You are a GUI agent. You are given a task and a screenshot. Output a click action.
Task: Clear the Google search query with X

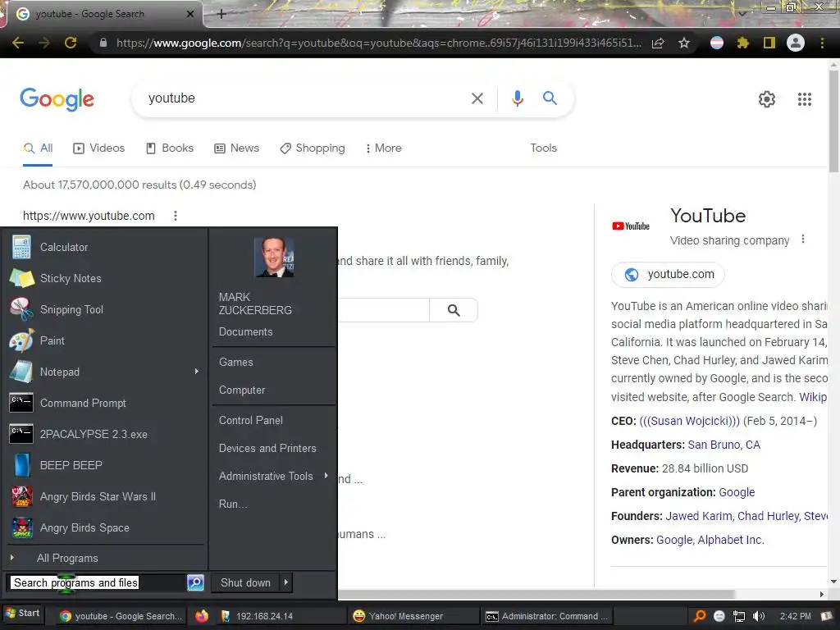(x=477, y=98)
